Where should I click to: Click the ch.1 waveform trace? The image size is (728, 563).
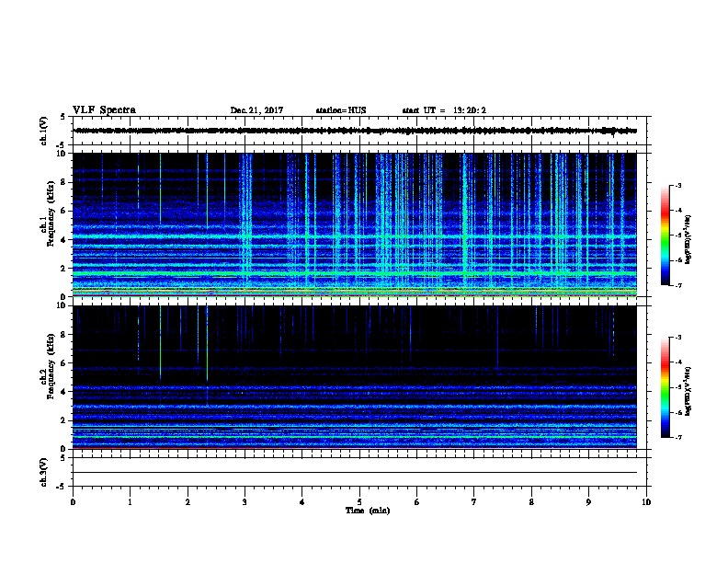tap(355, 131)
